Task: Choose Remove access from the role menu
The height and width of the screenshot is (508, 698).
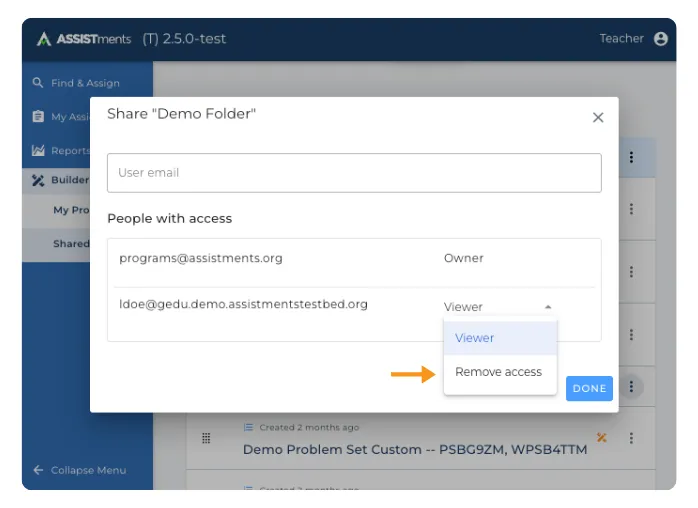Action: point(500,372)
